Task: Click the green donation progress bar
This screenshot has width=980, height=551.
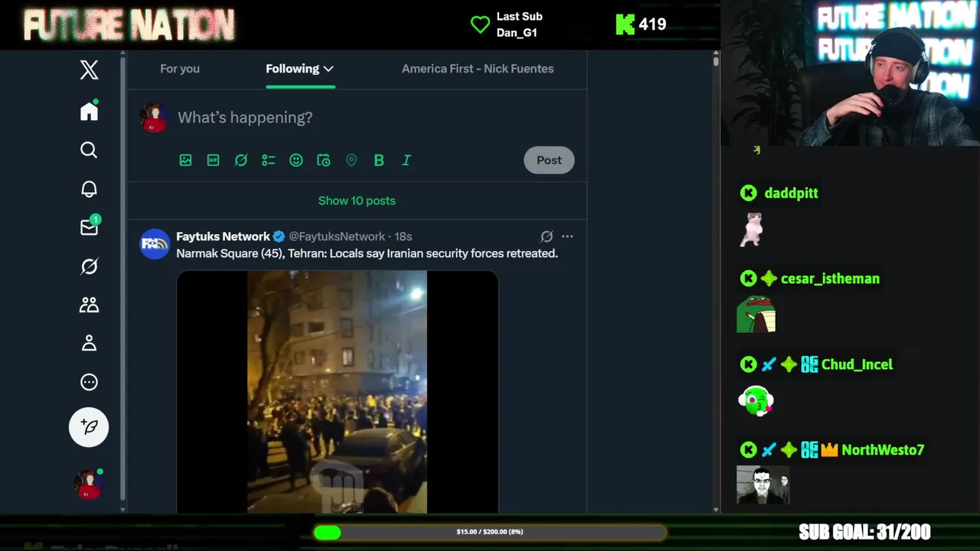Action: pyautogui.click(x=490, y=532)
